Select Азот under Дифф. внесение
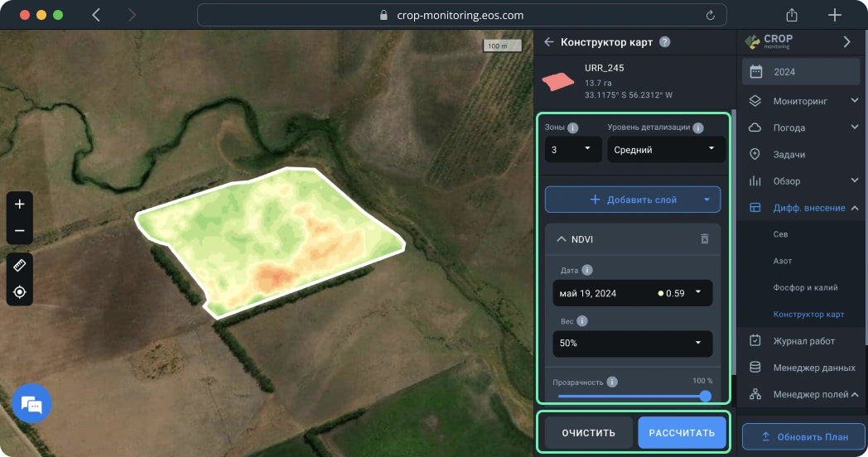Screen dimensions: 868x457 (x=783, y=261)
